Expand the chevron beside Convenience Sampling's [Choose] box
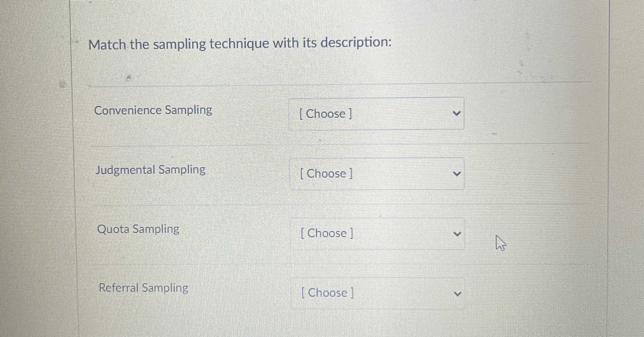The image size is (644, 337). click(x=457, y=113)
